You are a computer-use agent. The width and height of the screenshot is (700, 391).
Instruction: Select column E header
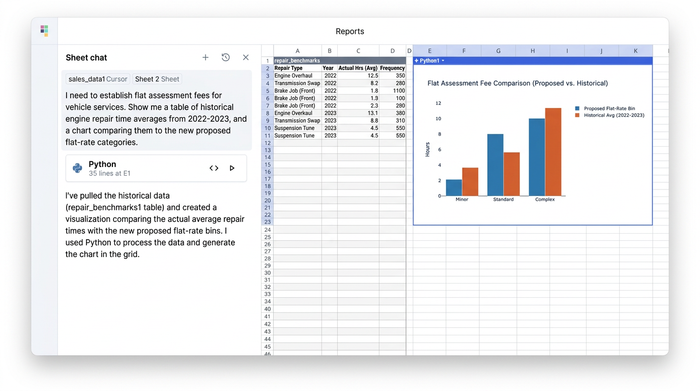coord(429,51)
